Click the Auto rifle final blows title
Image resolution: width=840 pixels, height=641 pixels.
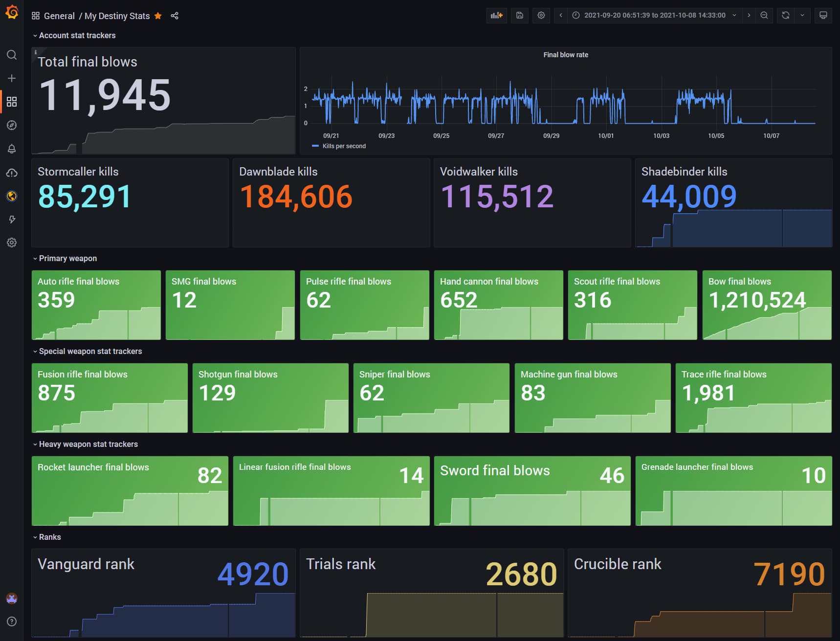tap(78, 281)
